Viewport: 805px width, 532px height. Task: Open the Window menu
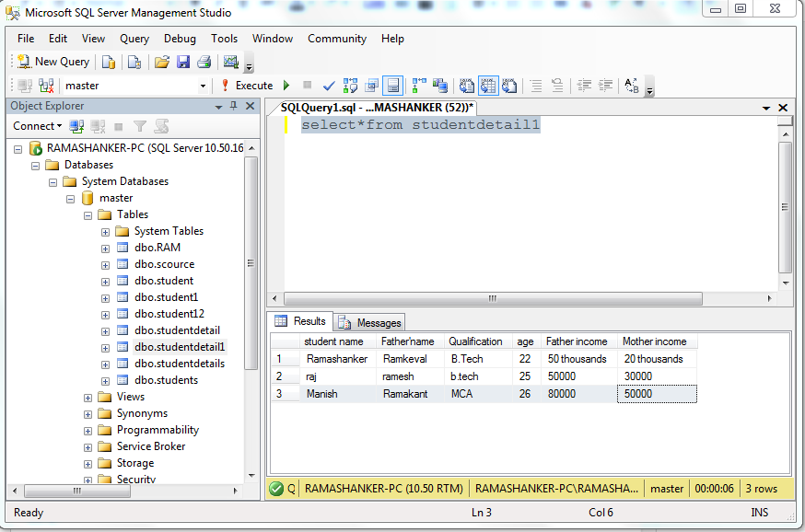tap(273, 39)
